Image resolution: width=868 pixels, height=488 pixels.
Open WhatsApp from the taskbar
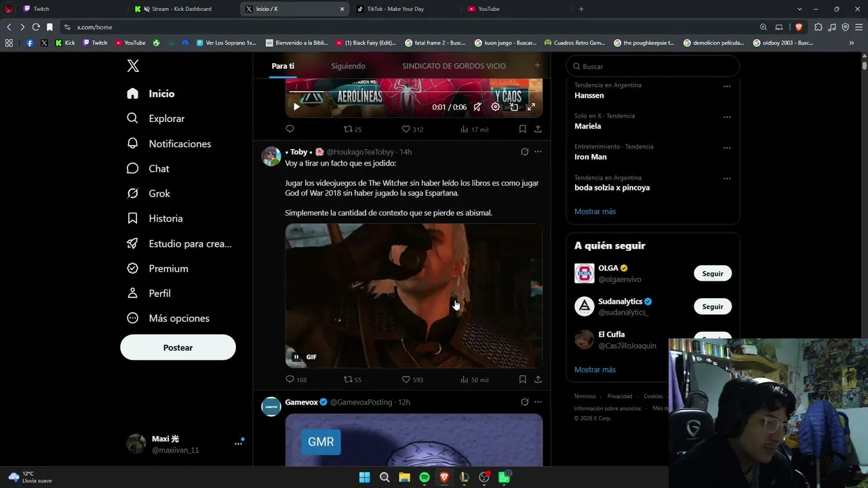tap(504, 477)
